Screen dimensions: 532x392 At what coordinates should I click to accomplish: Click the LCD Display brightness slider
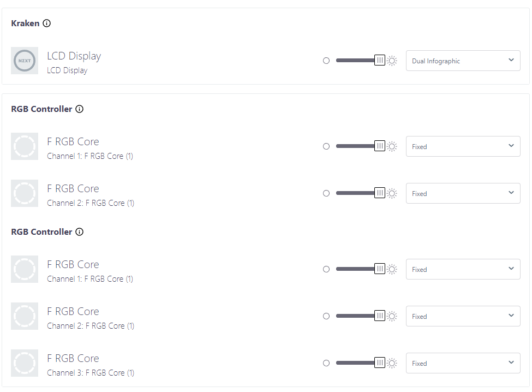point(357,61)
